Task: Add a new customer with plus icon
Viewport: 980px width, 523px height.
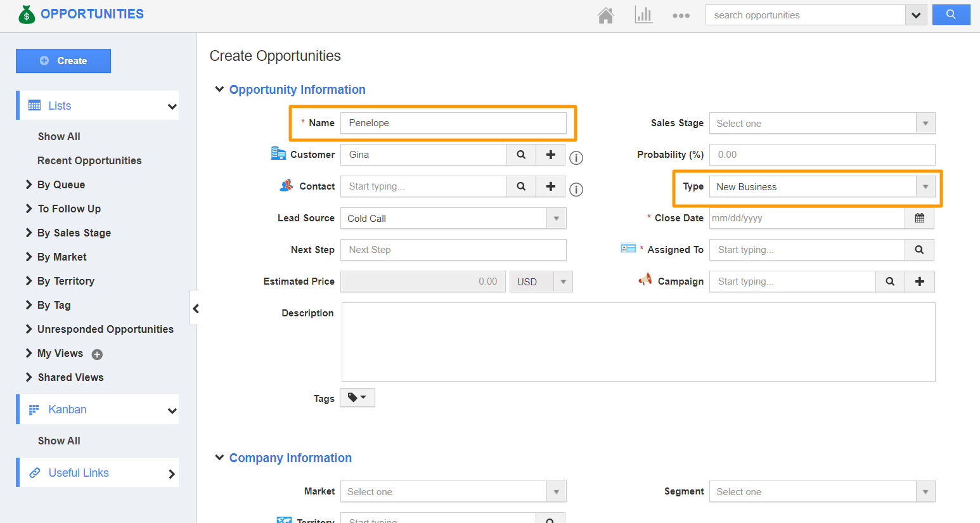Action: (x=551, y=155)
